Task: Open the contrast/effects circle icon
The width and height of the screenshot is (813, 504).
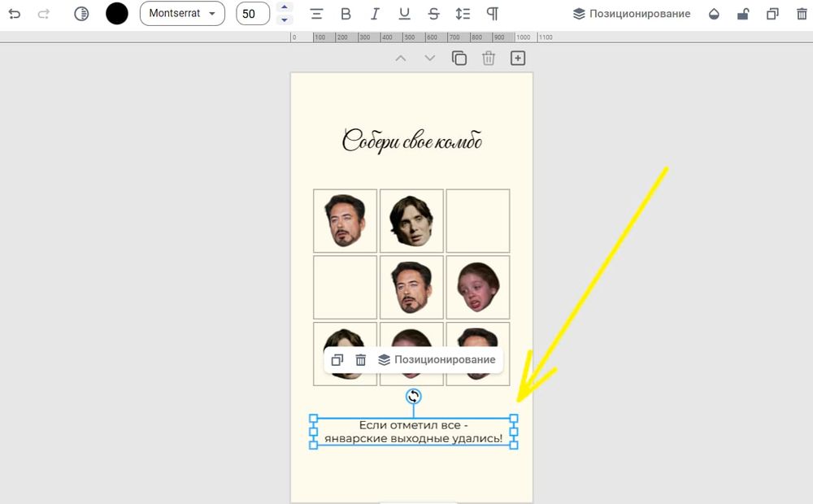Action: (81, 14)
